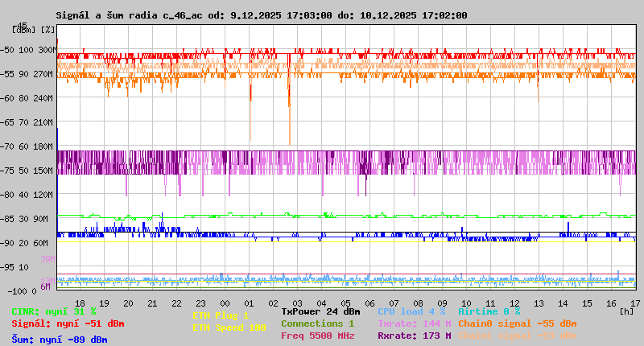Click the x-axis hour label '05'
This screenshot has height=346, width=644.
coord(346,303)
